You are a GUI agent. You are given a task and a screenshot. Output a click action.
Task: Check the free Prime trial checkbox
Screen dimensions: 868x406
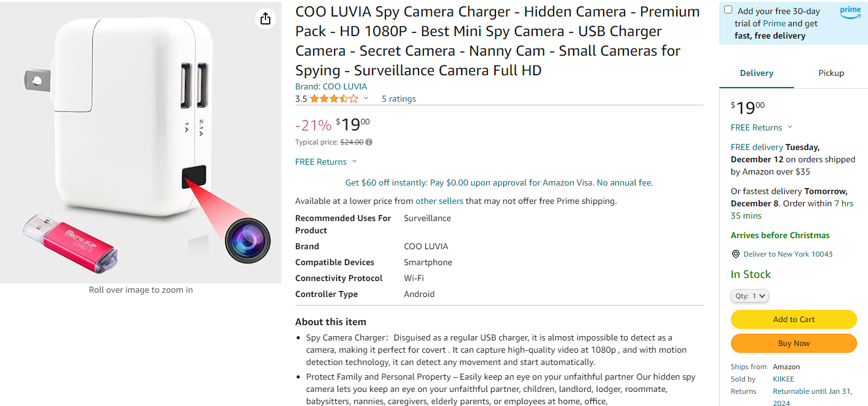pos(728,10)
